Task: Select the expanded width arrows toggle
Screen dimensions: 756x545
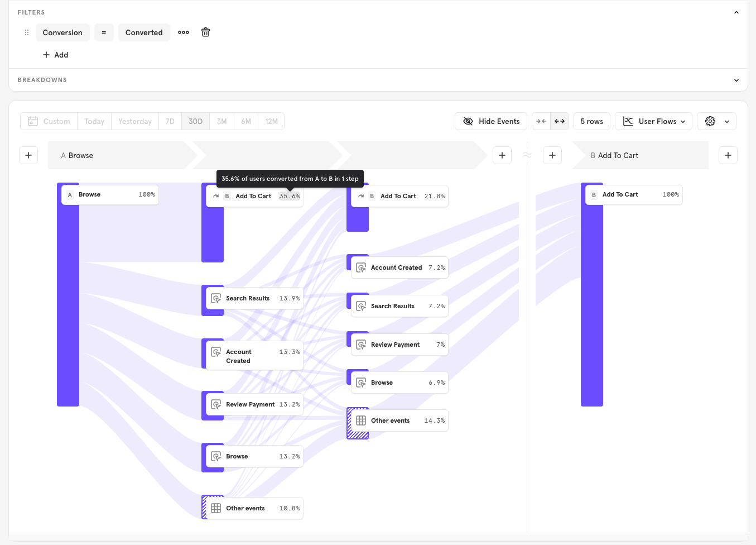Action: [x=560, y=121]
